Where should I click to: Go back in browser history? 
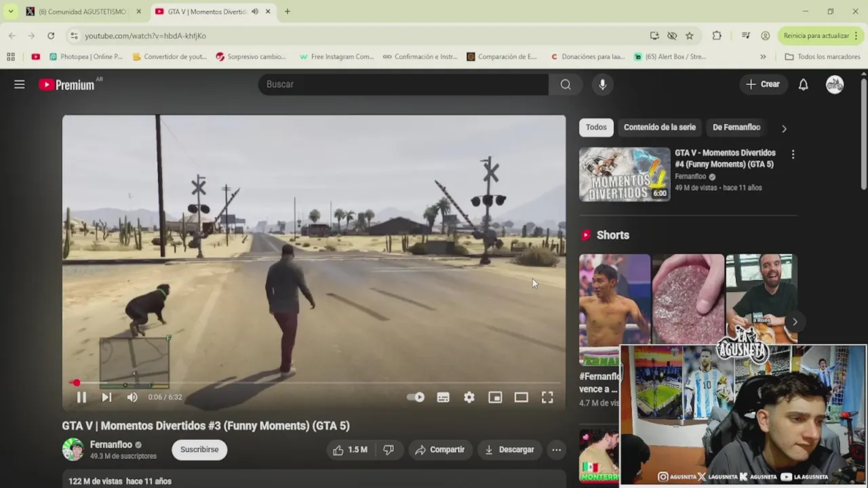click(12, 35)
